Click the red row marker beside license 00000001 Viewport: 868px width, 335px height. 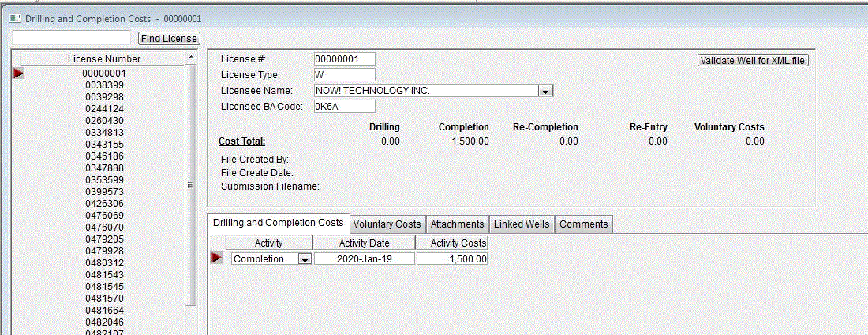tap(19, 73)
